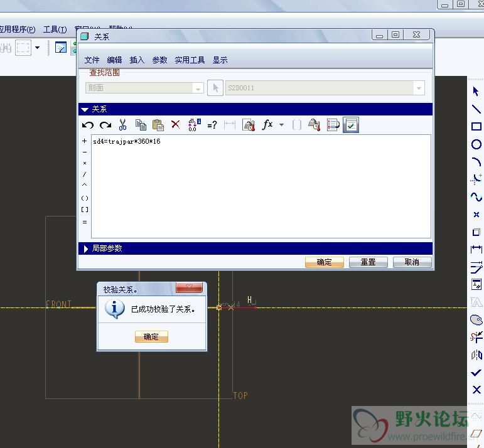Insert equals sign into relation

click(85, 222)
